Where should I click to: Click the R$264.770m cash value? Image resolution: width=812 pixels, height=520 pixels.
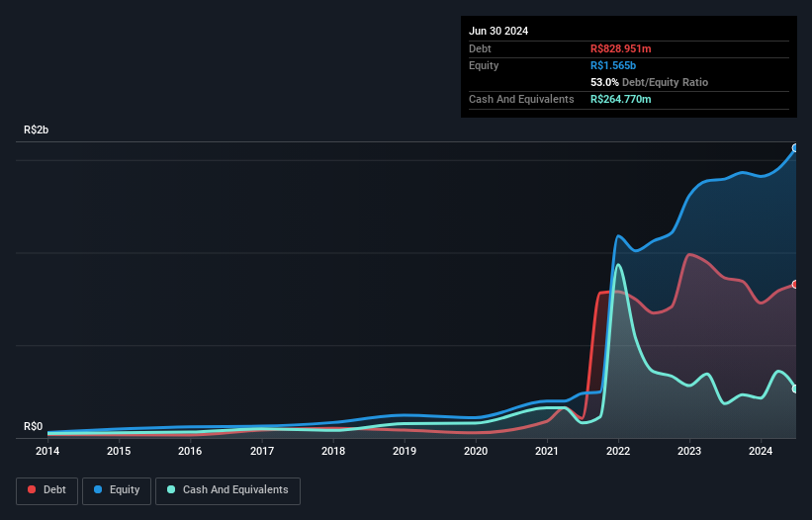point(621,99)
